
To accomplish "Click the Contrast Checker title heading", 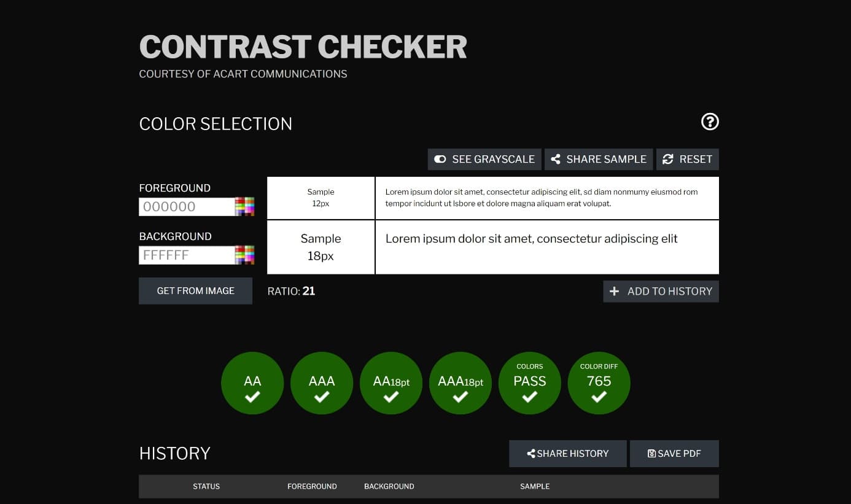I will tap(303, 47).
